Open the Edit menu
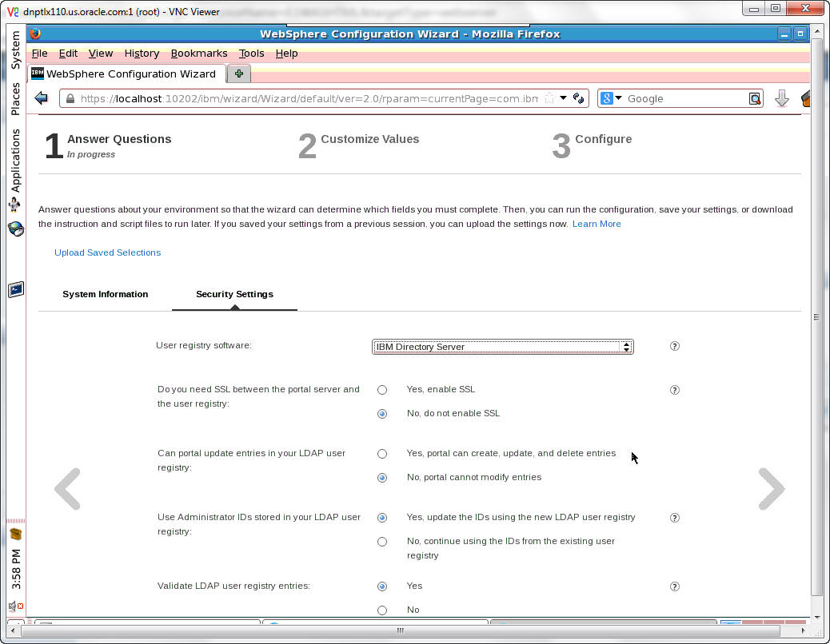This screenshot has height=644, width=830. [x=68, y=54]
